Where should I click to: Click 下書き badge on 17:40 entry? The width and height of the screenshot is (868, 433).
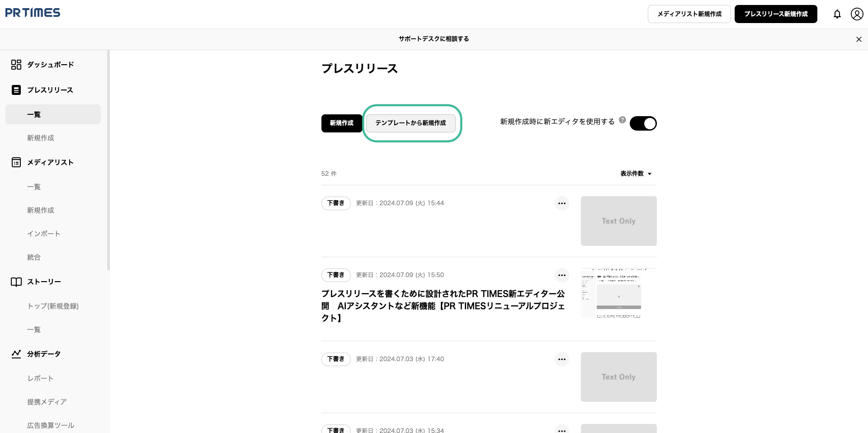click(x=336, y=359)
